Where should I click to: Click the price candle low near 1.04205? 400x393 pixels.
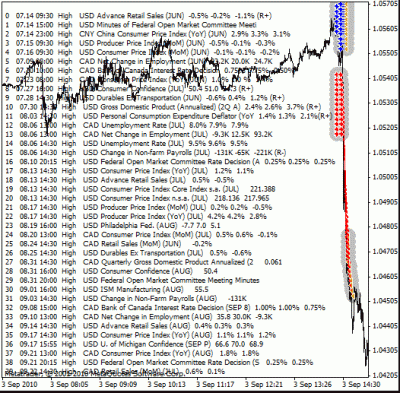(366, 362)
